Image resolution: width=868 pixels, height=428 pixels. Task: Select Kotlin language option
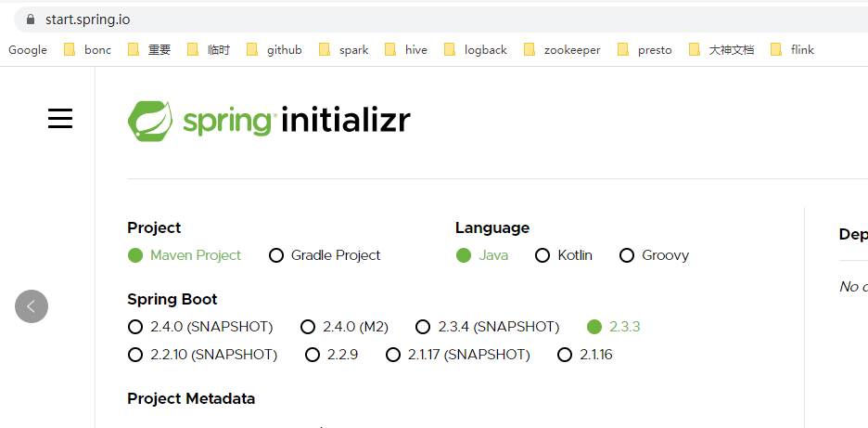point(564,255)
